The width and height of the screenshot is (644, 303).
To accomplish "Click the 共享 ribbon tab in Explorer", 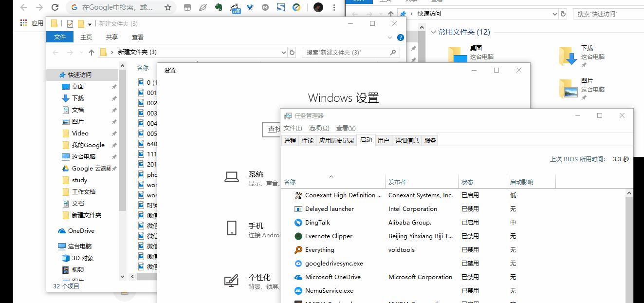I will (112, 37).
